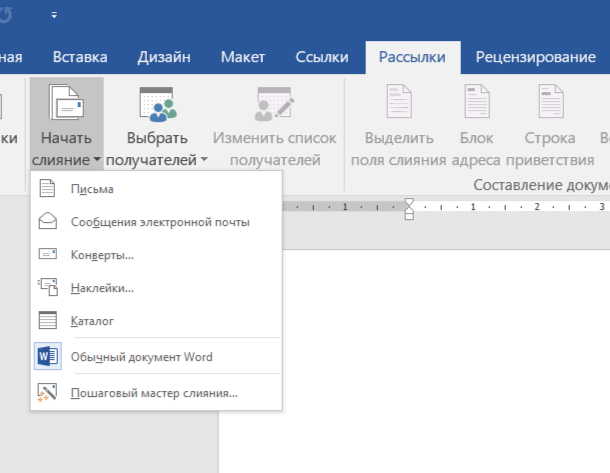Click the Letters (Письма) document icon
610x473 pixels.
click(x=48, y=189)
